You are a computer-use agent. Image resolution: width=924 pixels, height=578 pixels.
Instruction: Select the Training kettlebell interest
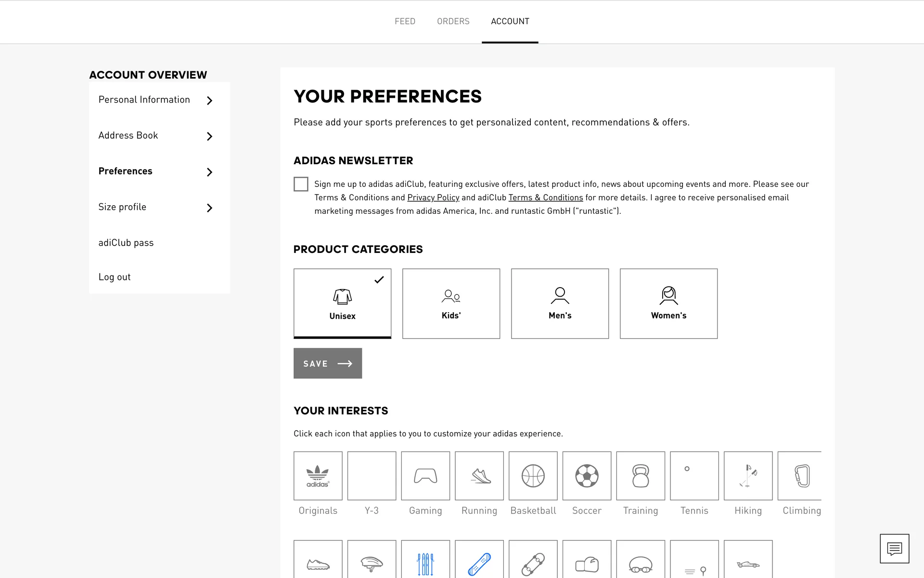point(641,476)
